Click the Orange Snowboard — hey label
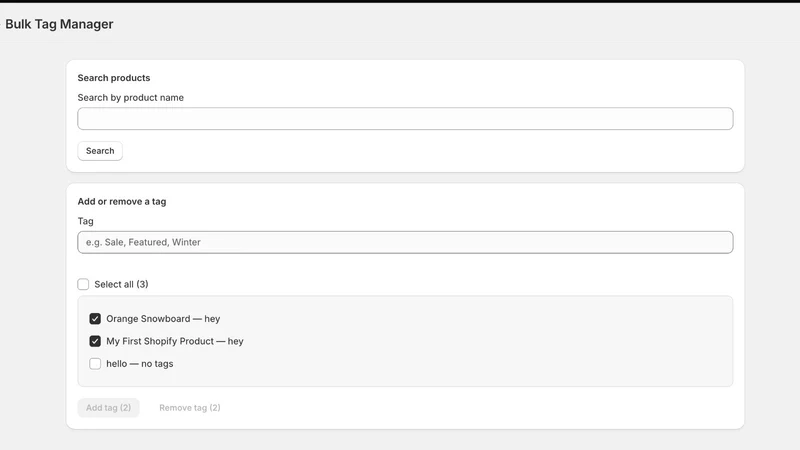This screenshot has height=450, width=800. (163, 319)
